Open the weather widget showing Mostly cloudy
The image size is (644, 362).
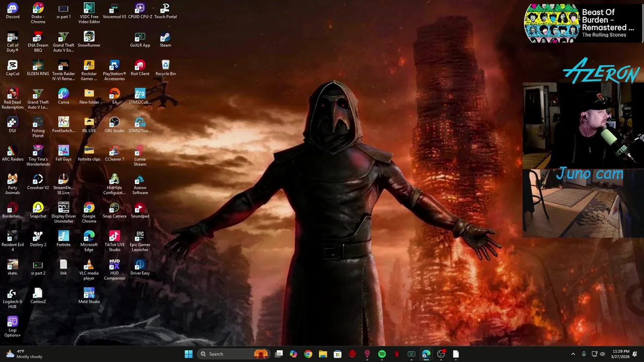(24, 354)
